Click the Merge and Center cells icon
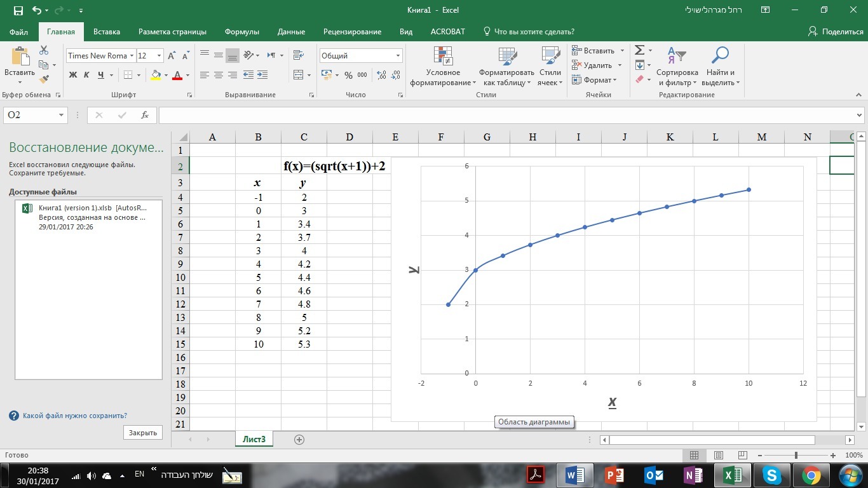868x488 pixels. pyautogui.click(x=298, y=75)
